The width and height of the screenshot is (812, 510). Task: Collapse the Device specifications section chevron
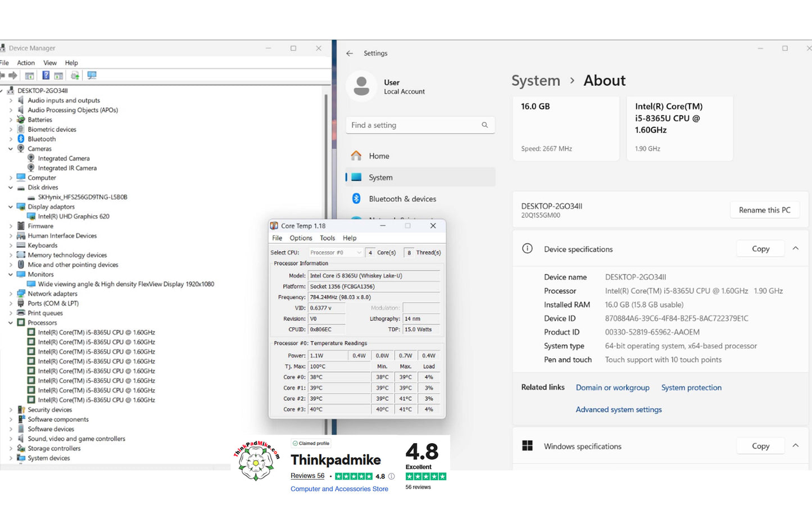796,248
